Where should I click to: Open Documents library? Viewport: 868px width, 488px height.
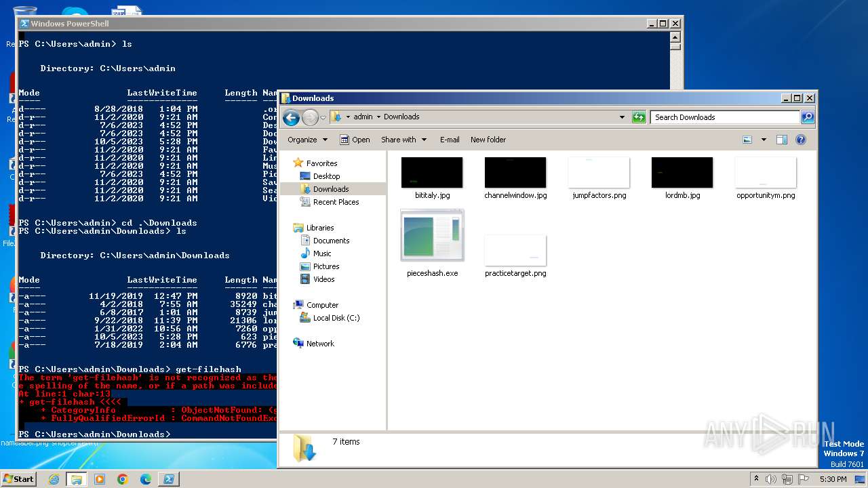click(331, 241)
